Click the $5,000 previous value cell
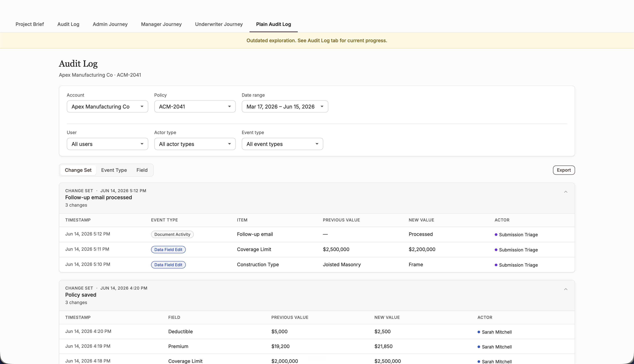Viewport: 634px width, 364px height. point(279,331)
